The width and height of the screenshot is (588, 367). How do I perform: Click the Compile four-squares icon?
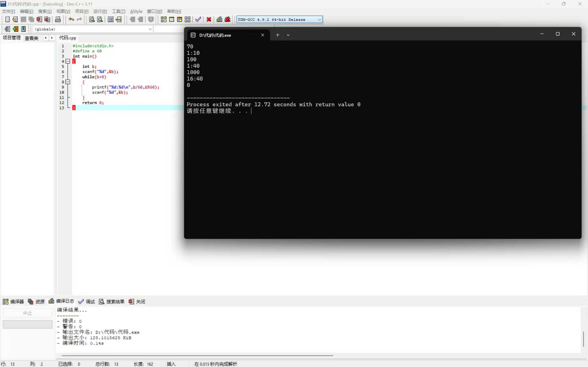pos(164,19)
